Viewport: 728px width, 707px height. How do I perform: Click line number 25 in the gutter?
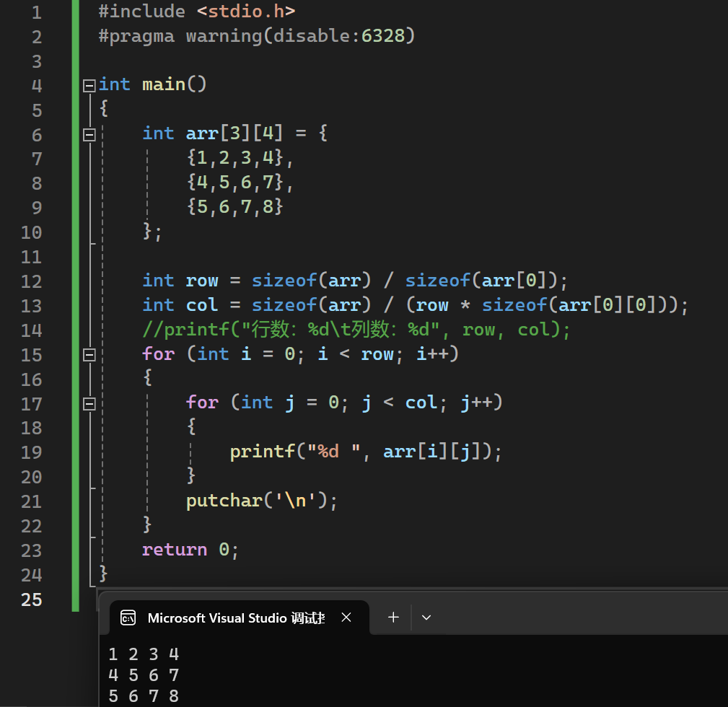click(x=31, y=600)
